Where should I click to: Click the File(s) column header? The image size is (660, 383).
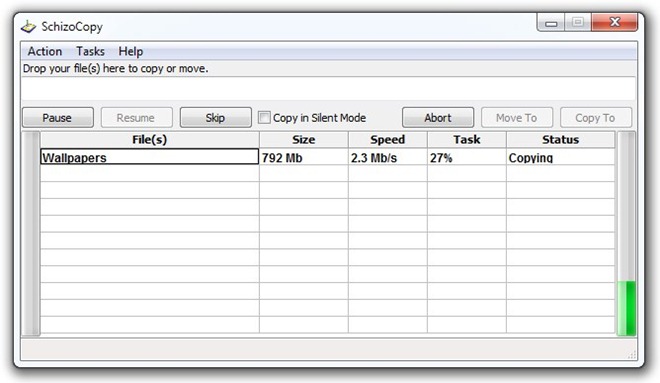click(x=149, y=139)
